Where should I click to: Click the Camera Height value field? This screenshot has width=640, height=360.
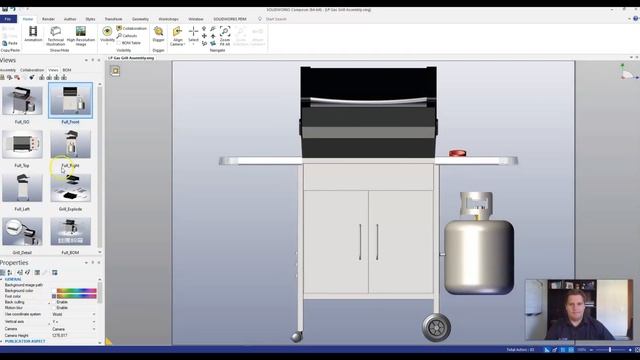pos(73,336)
